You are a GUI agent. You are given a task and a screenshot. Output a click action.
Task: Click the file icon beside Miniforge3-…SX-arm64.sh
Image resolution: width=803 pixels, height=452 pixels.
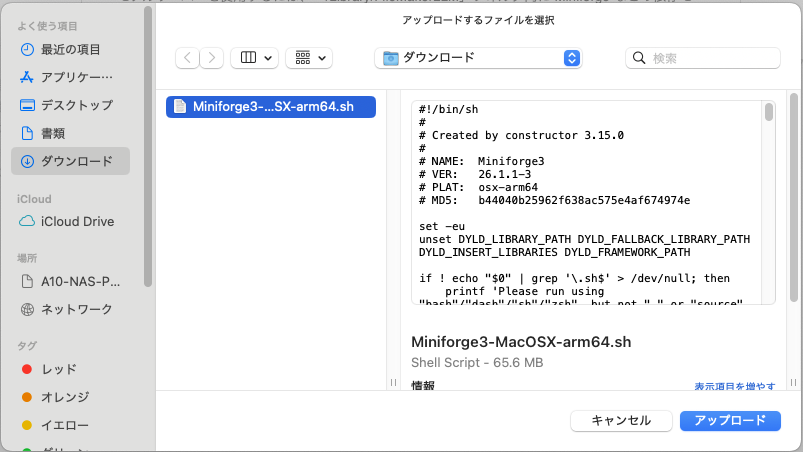coord(180,106)
